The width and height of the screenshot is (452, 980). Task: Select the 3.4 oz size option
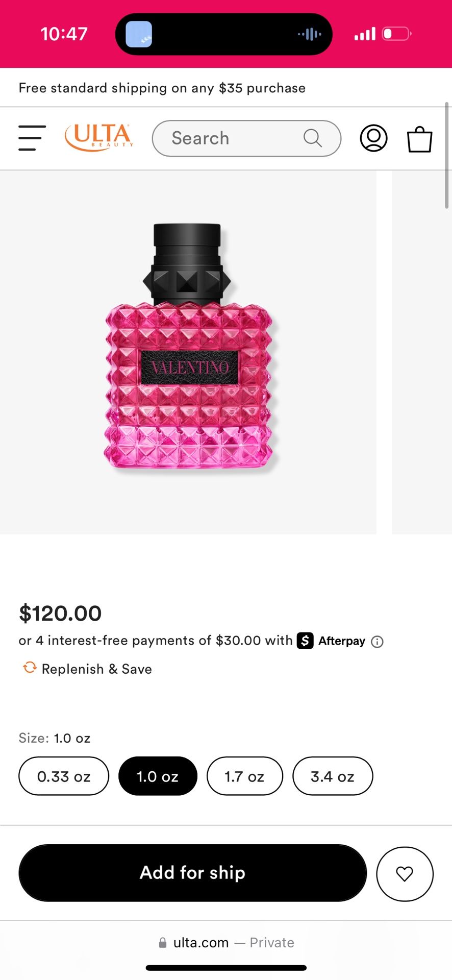point(333,776)
